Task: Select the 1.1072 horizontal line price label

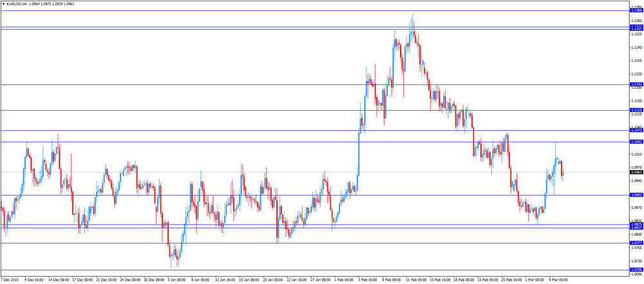Action: 636,130
